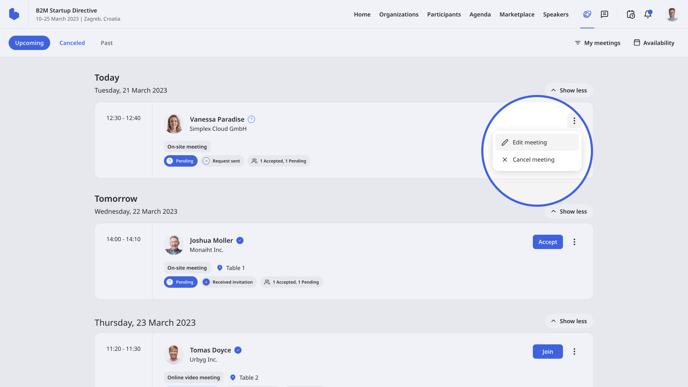Open three-dot menu for Joshua Moller meeting
The height and width of the screenshot is (387, 688).
pos(574,242)
